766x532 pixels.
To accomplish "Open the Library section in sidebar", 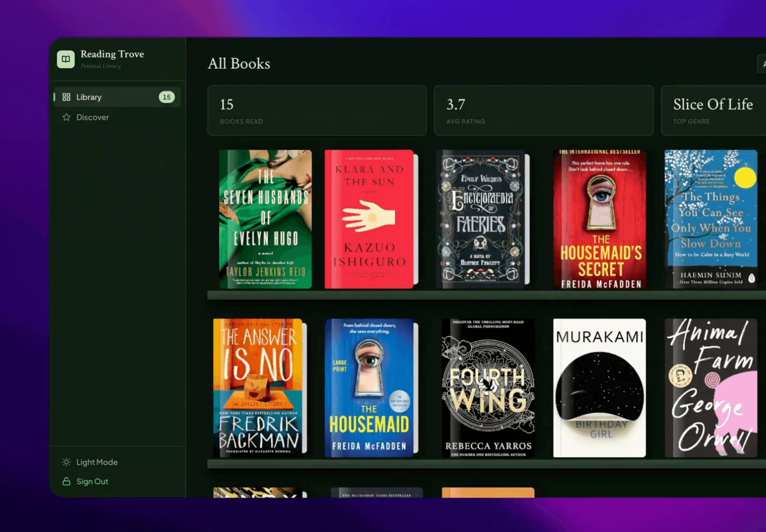I will click(x=117, y=97).
